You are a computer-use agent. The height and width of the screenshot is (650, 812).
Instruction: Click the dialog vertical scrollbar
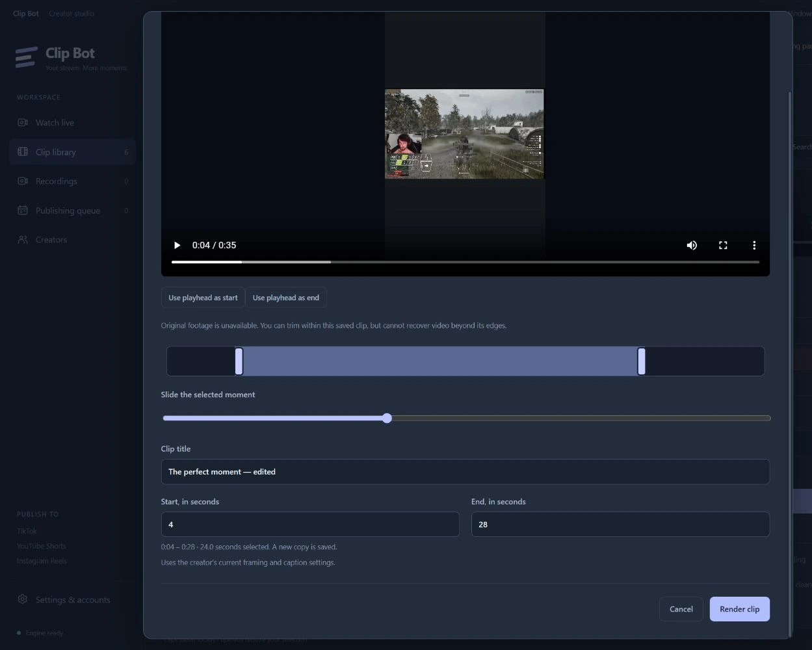click(790, 364)
